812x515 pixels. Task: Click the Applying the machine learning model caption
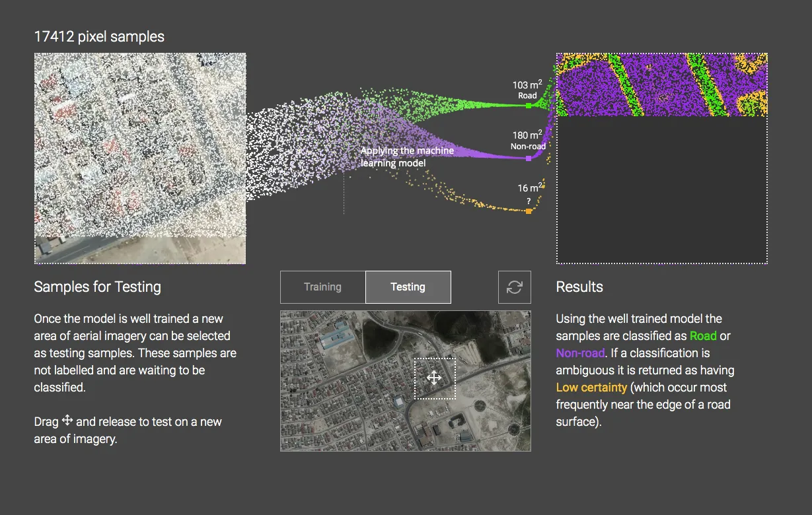407,156
